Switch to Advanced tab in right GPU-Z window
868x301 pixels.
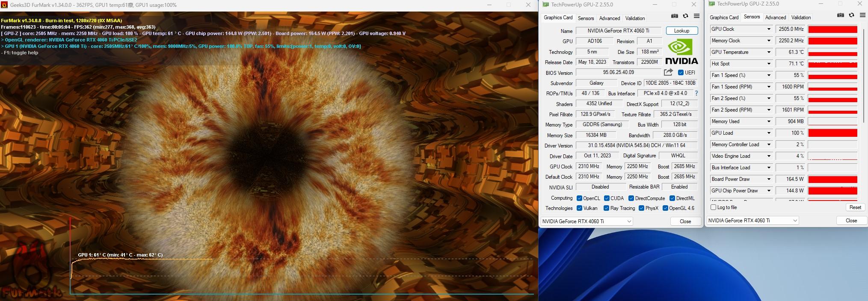(x=776, y=18)
